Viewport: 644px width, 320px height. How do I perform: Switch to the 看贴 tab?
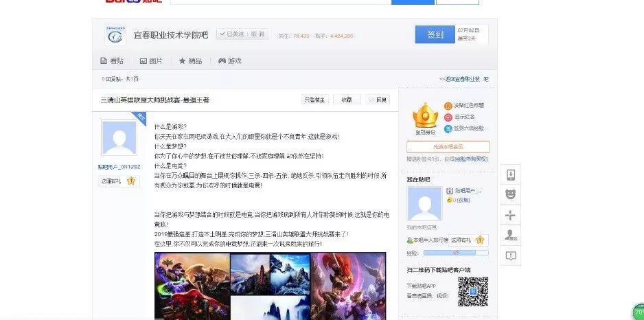pos(111,61)
